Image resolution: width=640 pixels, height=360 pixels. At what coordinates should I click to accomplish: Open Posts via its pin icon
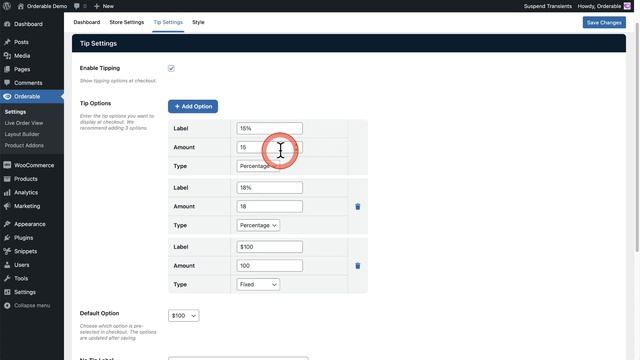coord(7,42)
